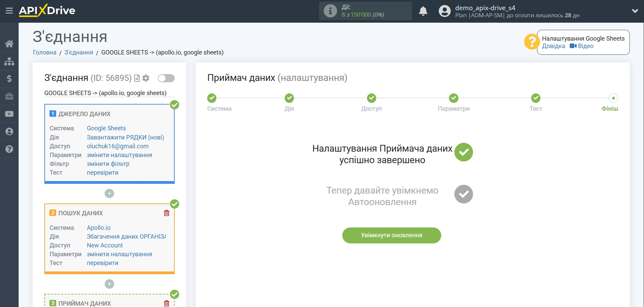Image resolution: width=644 pixels, height=307 pixels.
Task: Click the actions counter 8 з 150'000
Action: click(x=363, y=15)
